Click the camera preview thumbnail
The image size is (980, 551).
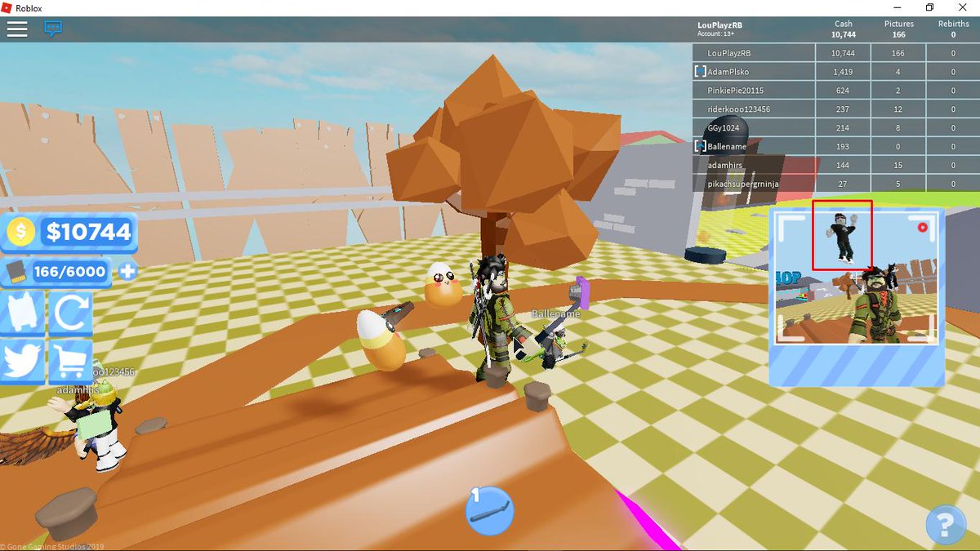tap(857, 278)
